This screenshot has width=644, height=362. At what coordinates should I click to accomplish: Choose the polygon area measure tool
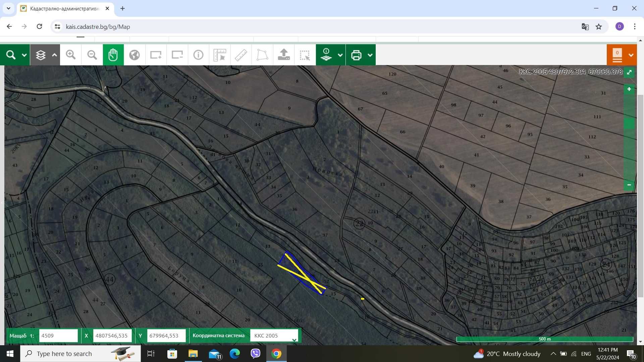[262, 55]
